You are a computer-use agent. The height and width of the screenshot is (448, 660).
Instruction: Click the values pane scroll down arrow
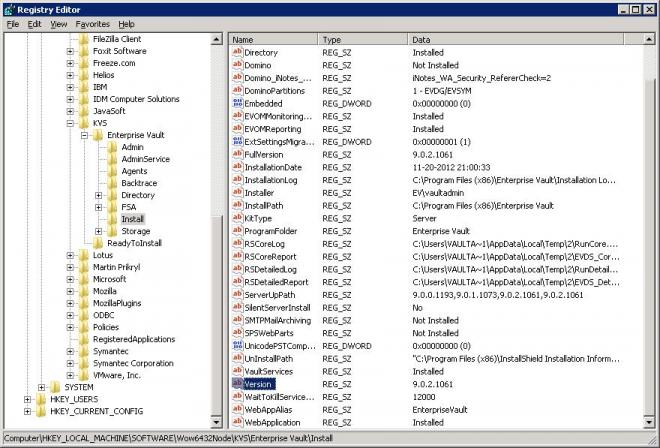(649, 422)
